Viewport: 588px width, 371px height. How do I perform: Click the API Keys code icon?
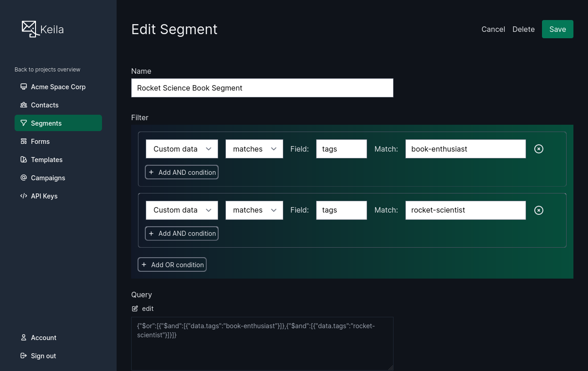pyautogui.click(x=24, y=196)
